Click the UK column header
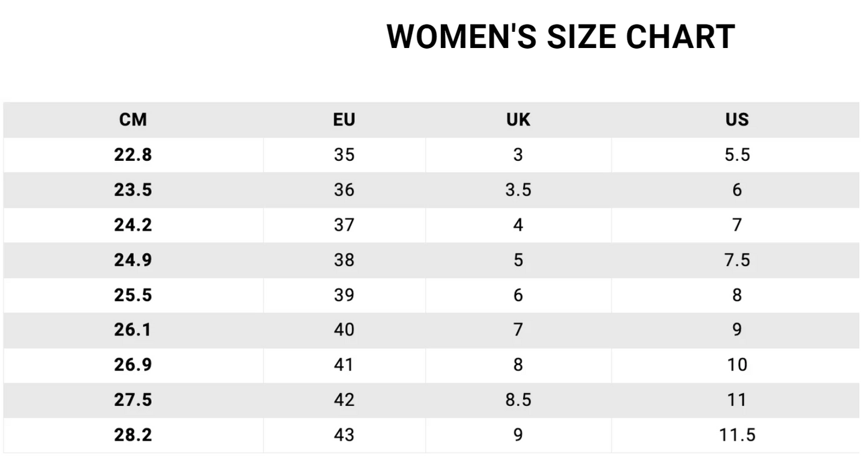868x458 pixels. coord(518,120)
